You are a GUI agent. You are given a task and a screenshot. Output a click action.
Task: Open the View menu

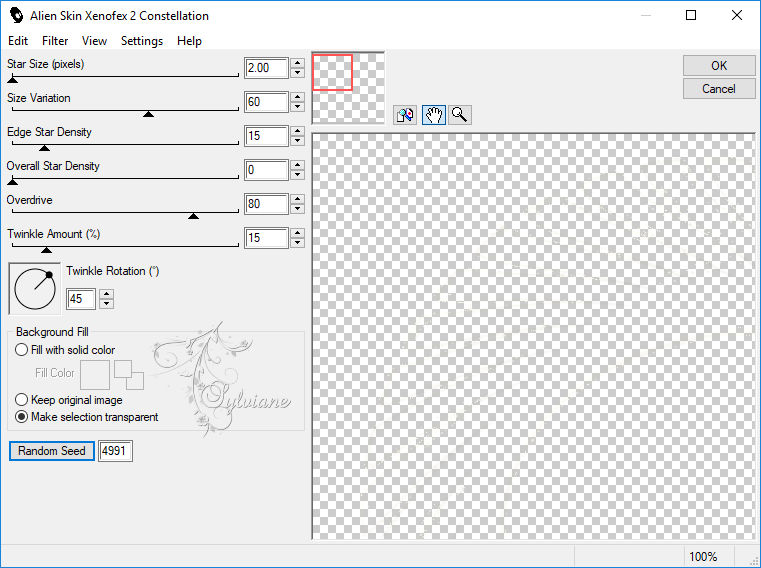point(94,41)
